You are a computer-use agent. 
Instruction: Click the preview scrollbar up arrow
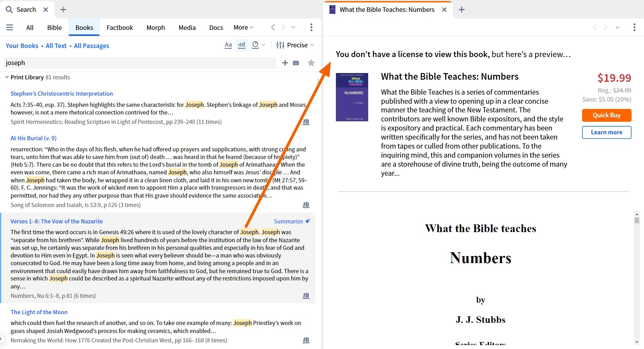point(637,214)
